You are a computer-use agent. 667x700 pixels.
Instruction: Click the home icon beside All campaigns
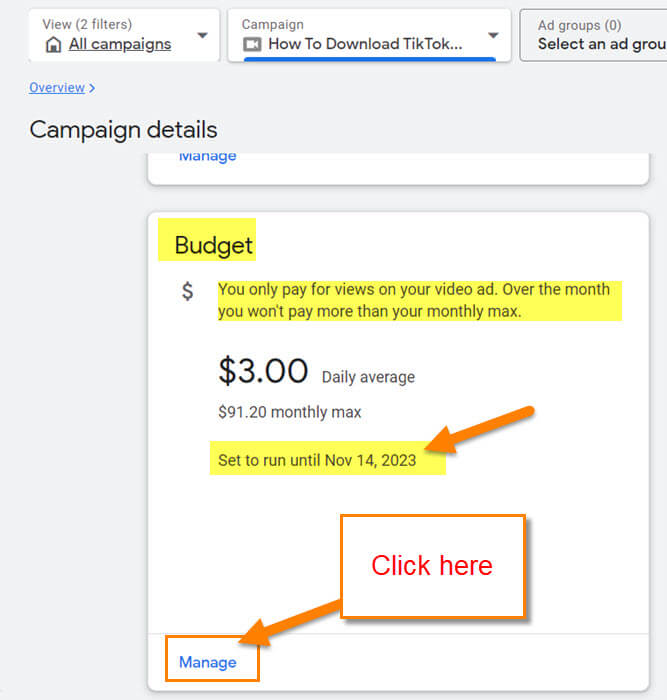coord(53,45)
